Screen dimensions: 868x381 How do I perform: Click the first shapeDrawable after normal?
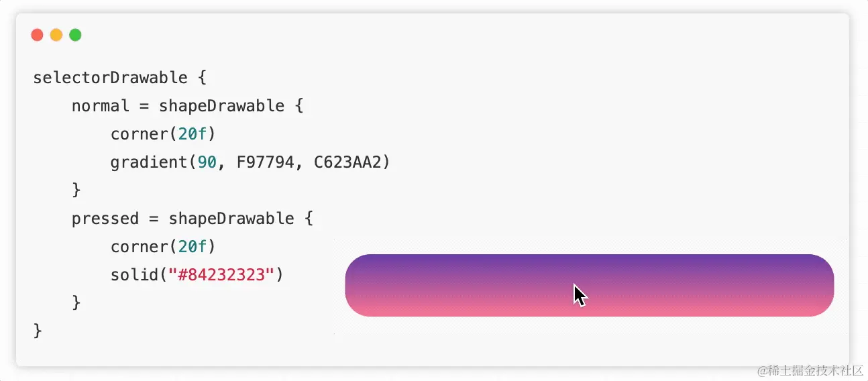point(222,106)
